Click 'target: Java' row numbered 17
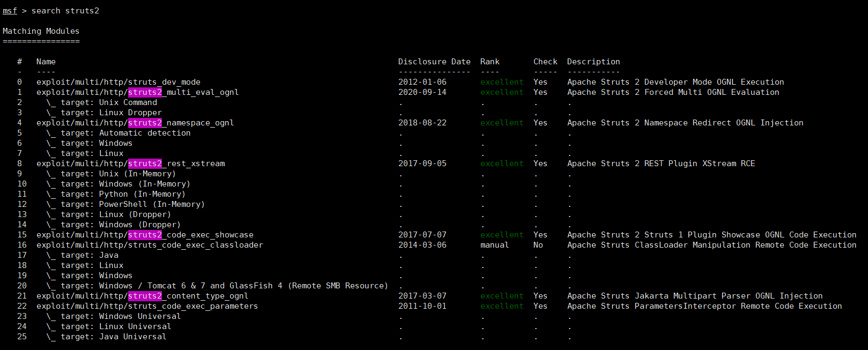Image resolution: width=868 pixels, height=350 pixels. point(83,255)
